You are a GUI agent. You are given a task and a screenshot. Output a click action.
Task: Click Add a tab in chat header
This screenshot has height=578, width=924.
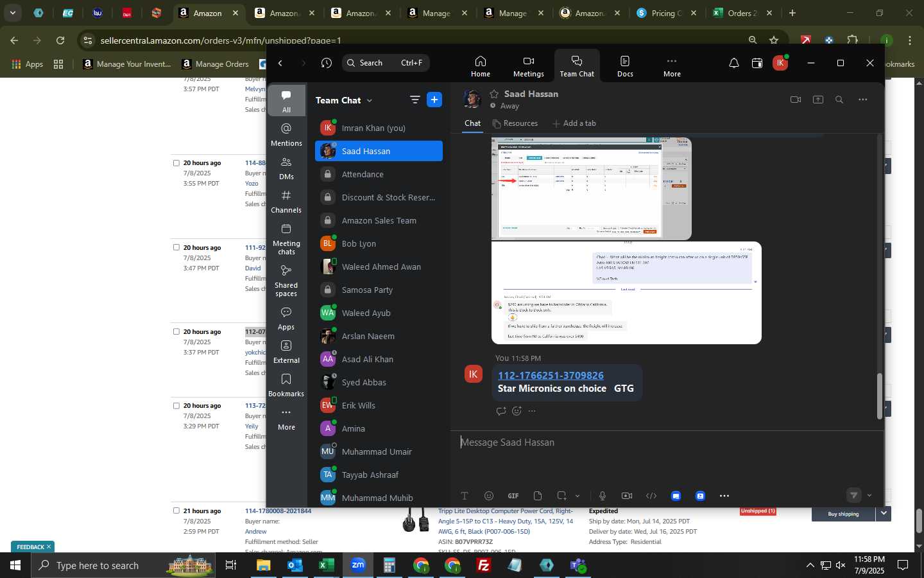(x=574, y=123)
